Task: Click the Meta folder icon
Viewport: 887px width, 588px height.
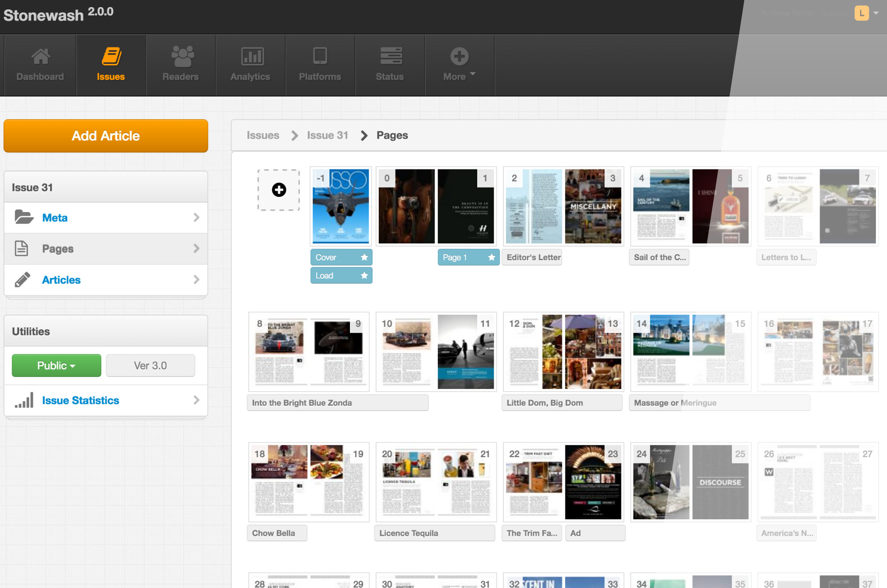Action: [24, 217]
